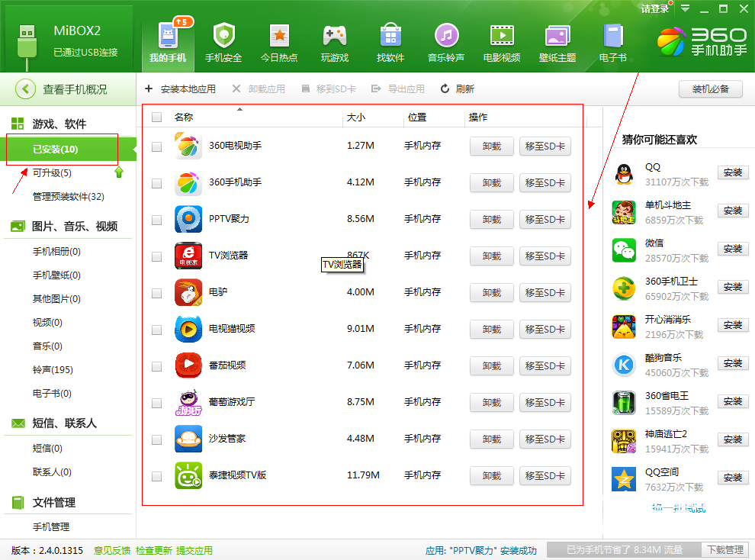Click the 装机必备 button
The width and height of the screenshot is (755, 560).
[x=711, y=89]
